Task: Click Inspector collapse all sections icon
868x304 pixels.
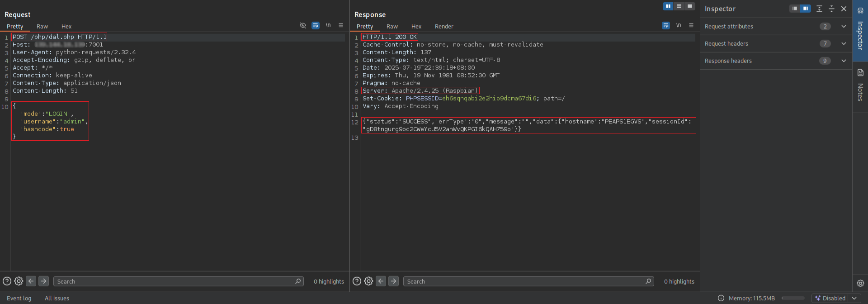Action: [x=831, y=9]
